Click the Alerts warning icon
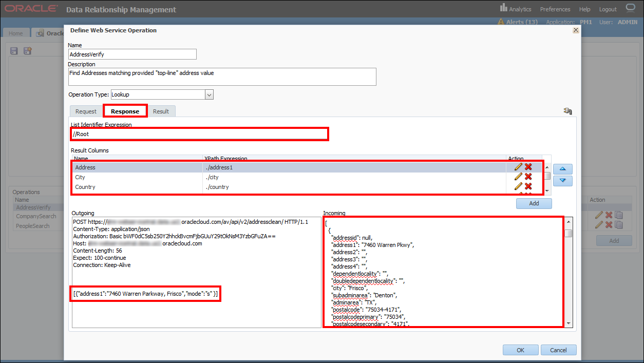 (501, 22)
